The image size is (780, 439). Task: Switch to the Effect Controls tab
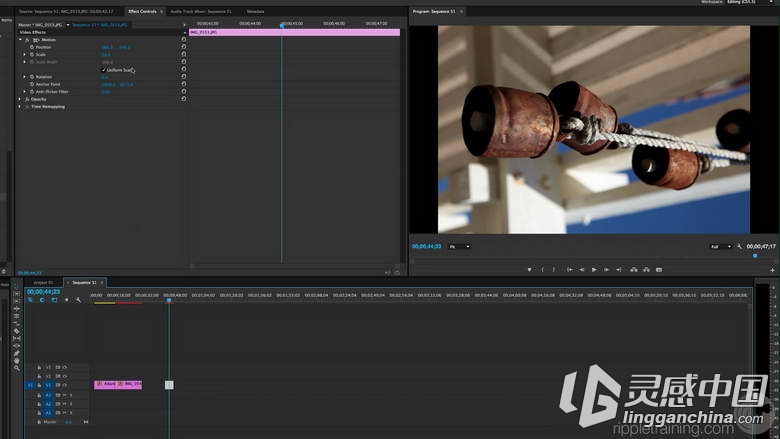142,11
